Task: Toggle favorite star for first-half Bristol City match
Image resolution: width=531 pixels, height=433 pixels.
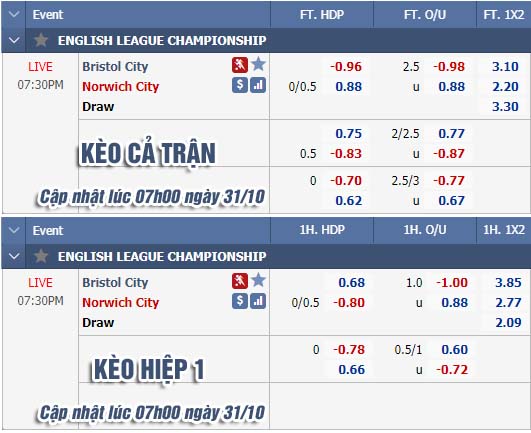Action: coord(258,280)
